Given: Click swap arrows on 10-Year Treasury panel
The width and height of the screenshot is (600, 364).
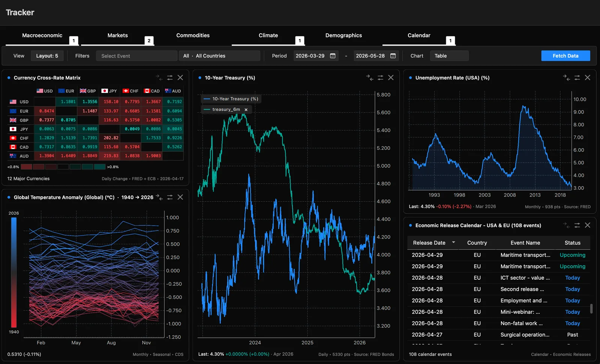Looking at the screenshot, I should point(370,78).
